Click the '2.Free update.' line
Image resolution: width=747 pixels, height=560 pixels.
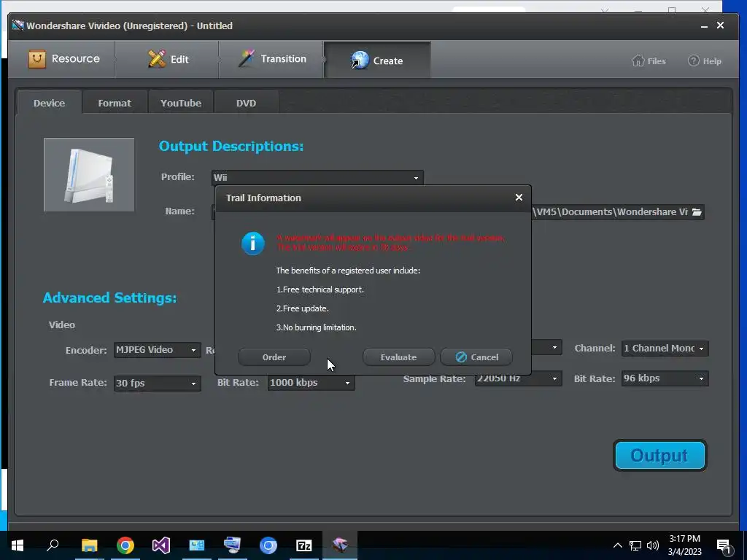coord(303,308)
